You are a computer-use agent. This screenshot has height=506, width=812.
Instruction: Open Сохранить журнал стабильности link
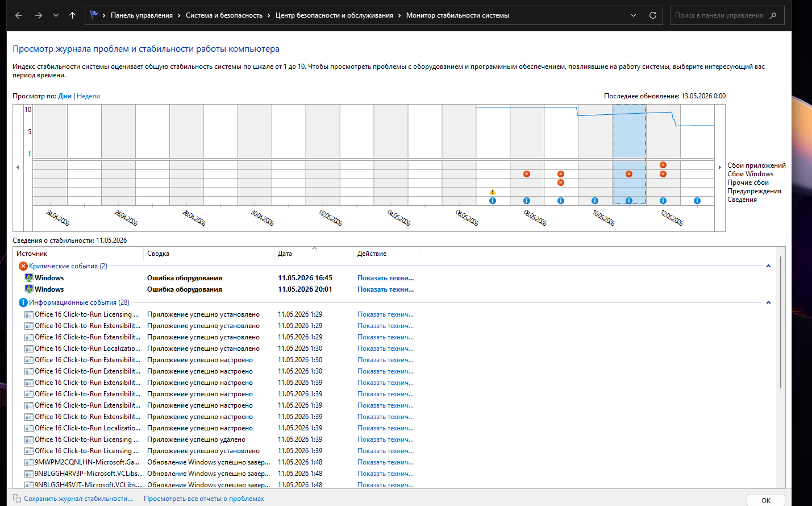tap(78, 499)
